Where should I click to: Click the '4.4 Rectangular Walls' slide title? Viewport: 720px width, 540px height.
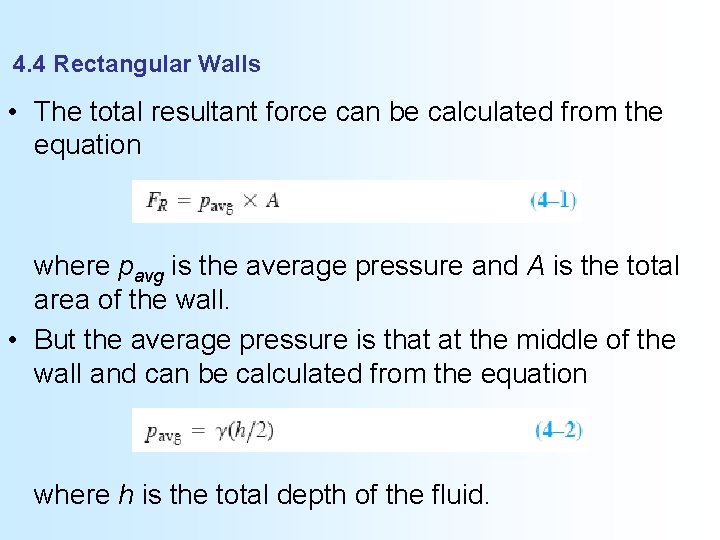(x=137, y=65)
